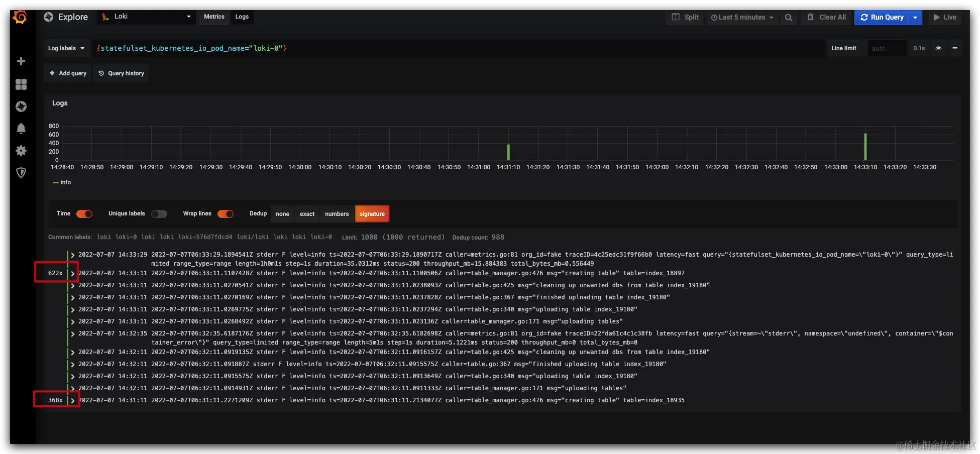The width and height of the screenshot is (980, 454).
Task: Click the "Dedup count: 988" text
Action: click(478, 238)
